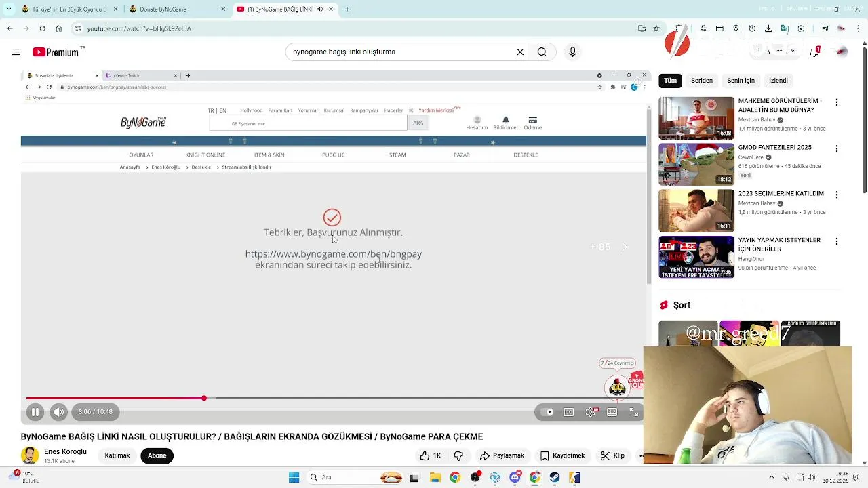Image resolution: width=868 pixels, height=488 pixels.
Task: Start voice search with the microphone
Action: [x=572, y=52]
